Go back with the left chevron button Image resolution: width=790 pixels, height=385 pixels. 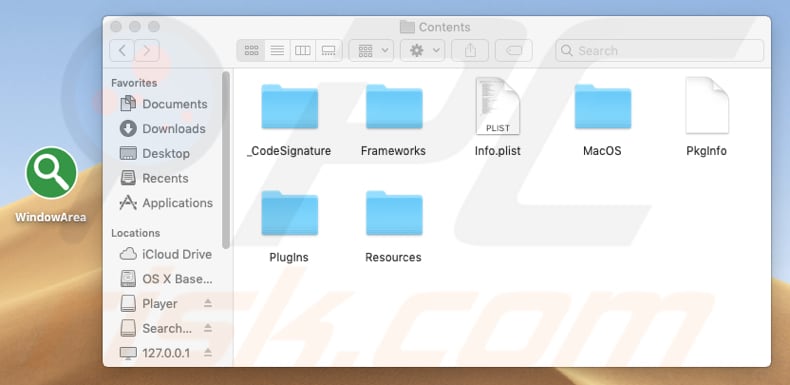122,50
